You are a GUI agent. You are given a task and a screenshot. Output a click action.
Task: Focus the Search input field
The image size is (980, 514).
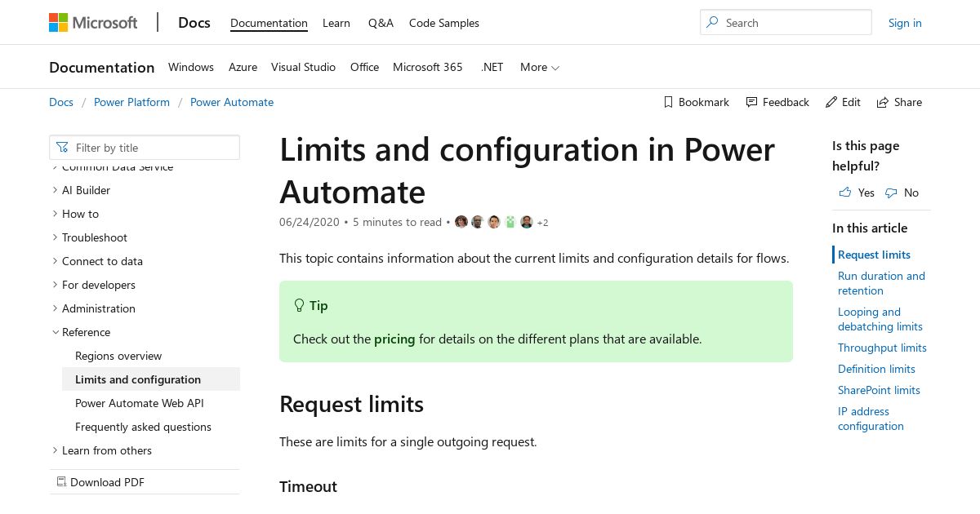point(786,23)
